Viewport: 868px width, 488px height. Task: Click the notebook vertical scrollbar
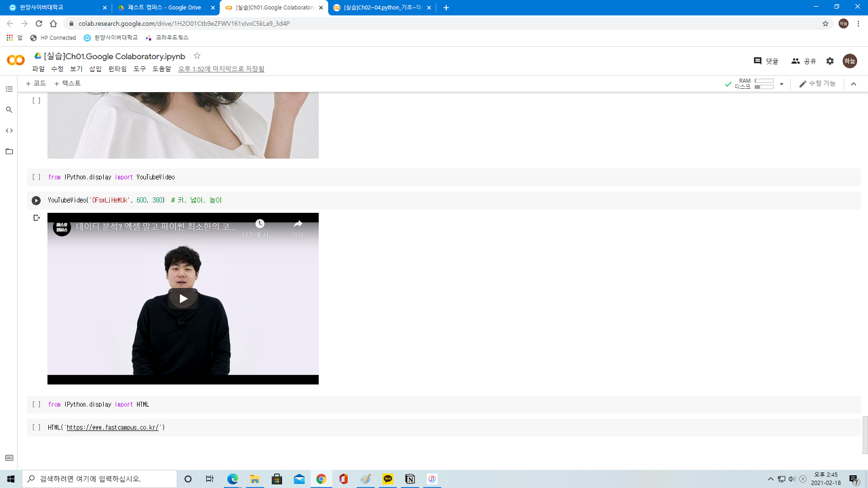865,435
